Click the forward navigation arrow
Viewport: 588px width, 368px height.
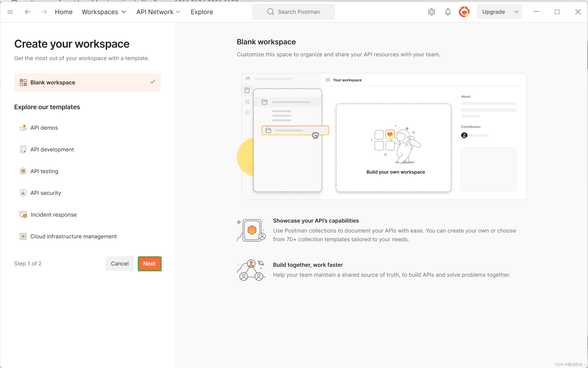tap(44, 12)
